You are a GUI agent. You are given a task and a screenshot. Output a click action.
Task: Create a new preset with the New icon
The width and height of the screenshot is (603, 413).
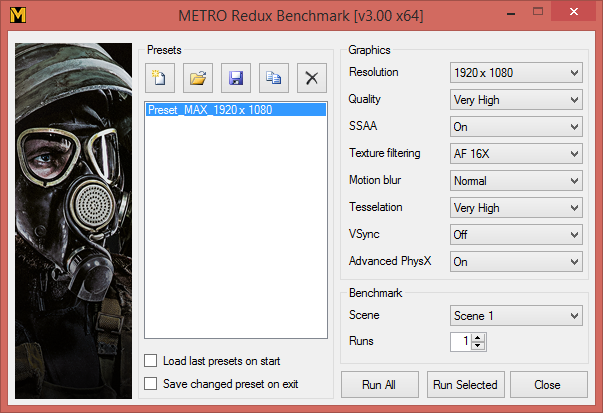click(x=160, y=78)
